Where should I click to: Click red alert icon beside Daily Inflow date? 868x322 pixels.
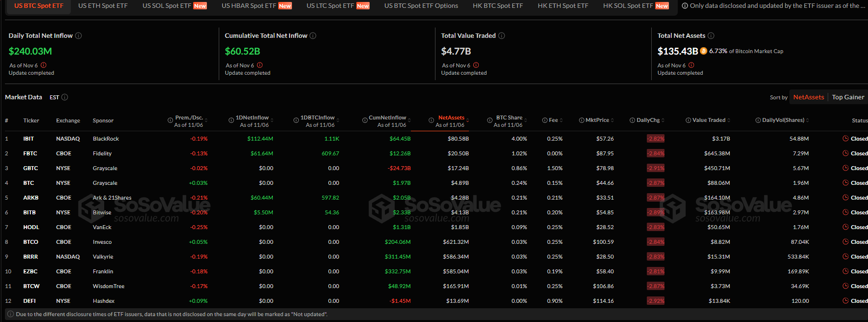click(x=44, y=65)
